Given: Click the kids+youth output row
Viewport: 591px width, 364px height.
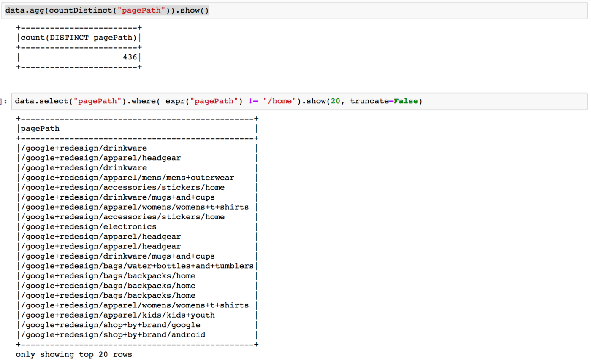Looking at the screenshot, I should coord(118,315).
